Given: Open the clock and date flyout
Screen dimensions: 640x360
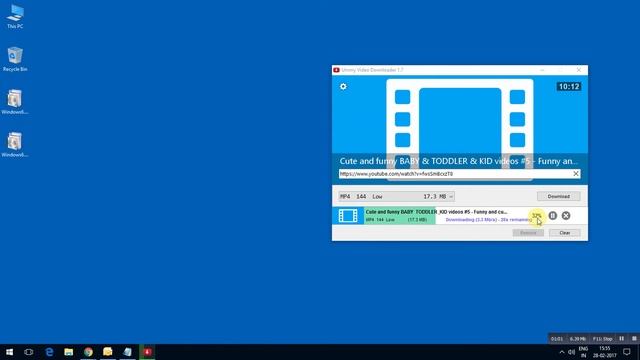Looking at the screenshot, I should (x=604, y=352).
